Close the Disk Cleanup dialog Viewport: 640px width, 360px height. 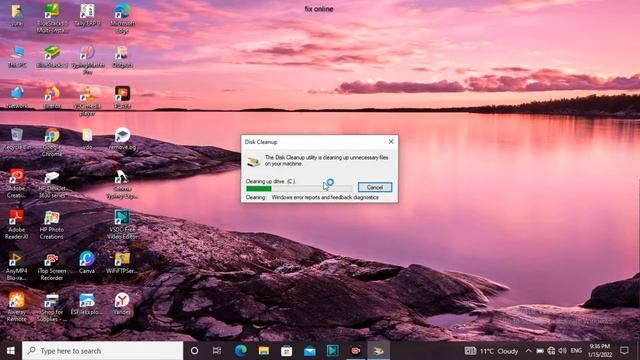[x=391, y=142]
